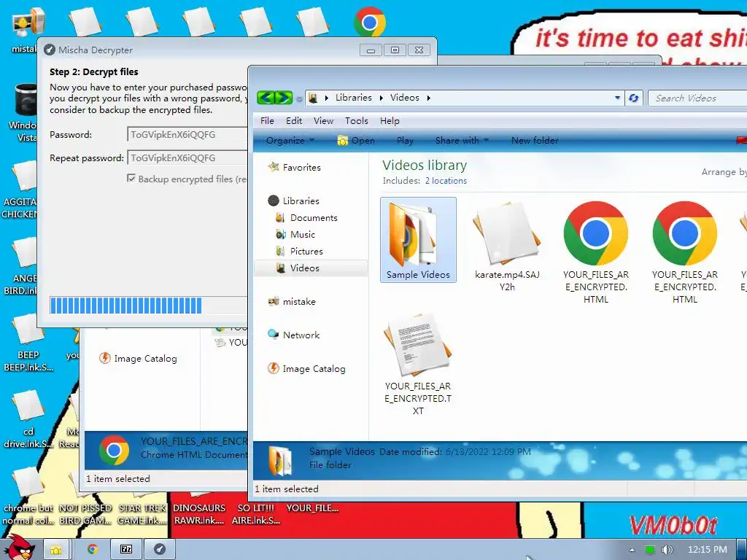Click the green Forward arrow in Explorer

[x=284, y=98]
